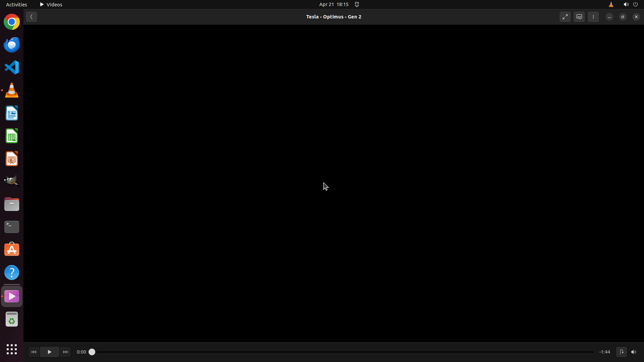Open the Videos app menu
Screen dimensions: 644x362
[x=51, y=4]
